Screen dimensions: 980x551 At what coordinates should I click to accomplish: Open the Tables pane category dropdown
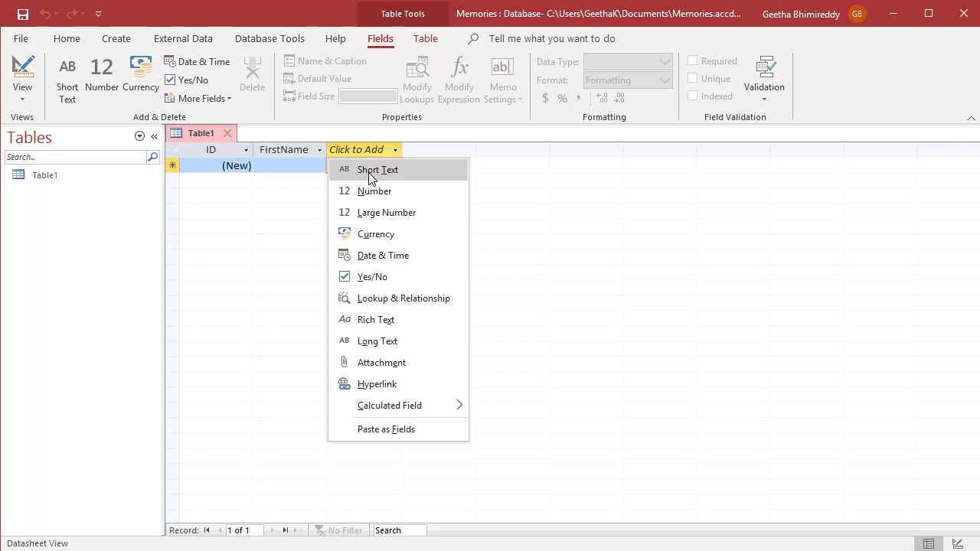[x=139, y=136]
